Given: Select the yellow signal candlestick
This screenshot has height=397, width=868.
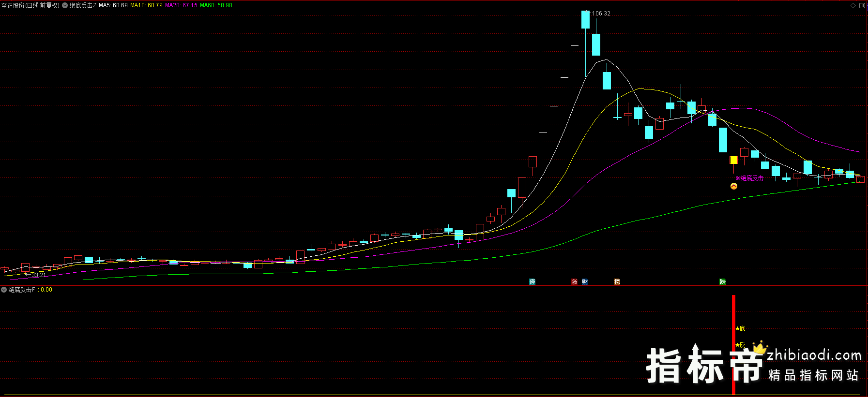Looking at the screenshot, I should (733, 160).
